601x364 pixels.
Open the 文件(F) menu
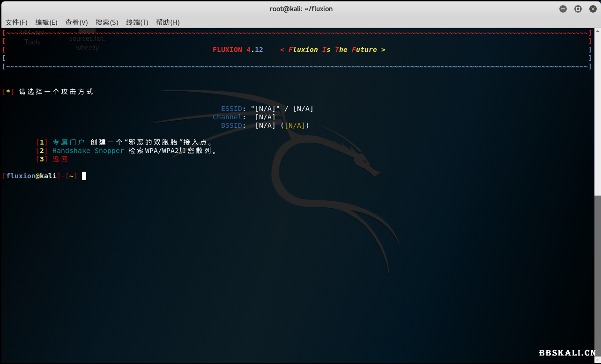[x=16, y=22]
